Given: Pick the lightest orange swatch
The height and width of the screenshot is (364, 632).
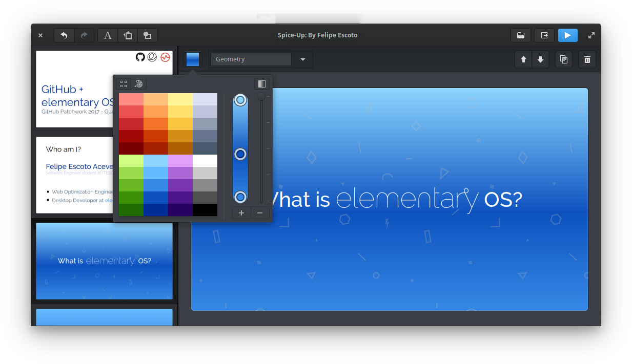Looking at the screenshot, I should coord(156,99).
